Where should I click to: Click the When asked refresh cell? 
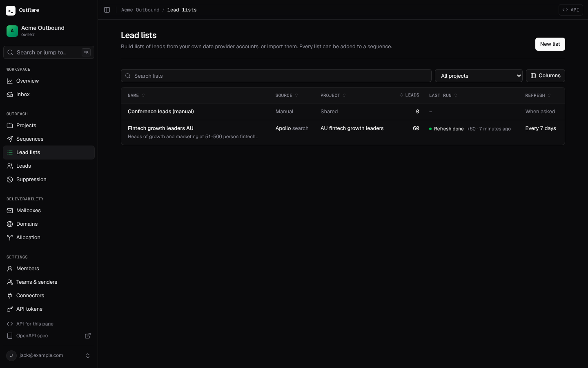pyautogui.click(x=540, y=112)
